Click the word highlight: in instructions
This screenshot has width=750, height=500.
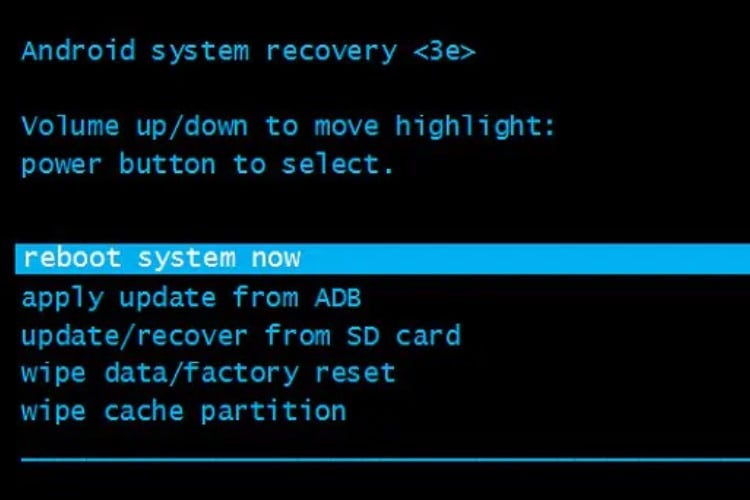tap(474, 127)
